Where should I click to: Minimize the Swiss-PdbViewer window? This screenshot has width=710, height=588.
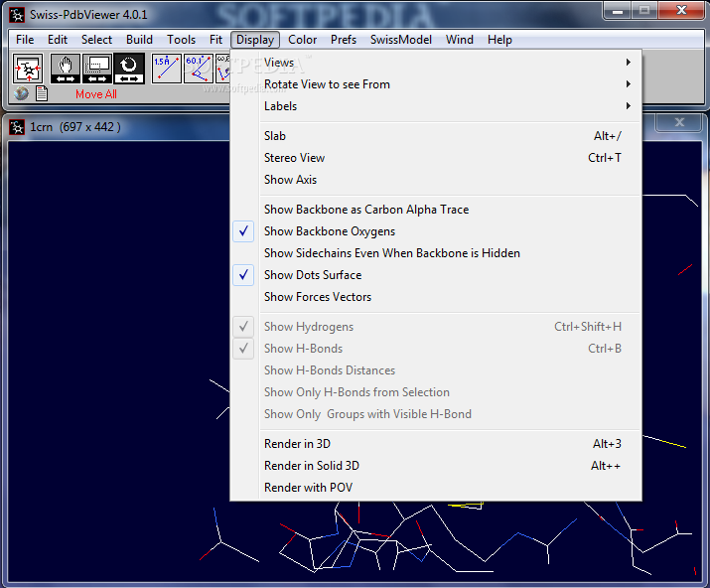(618, 10)
